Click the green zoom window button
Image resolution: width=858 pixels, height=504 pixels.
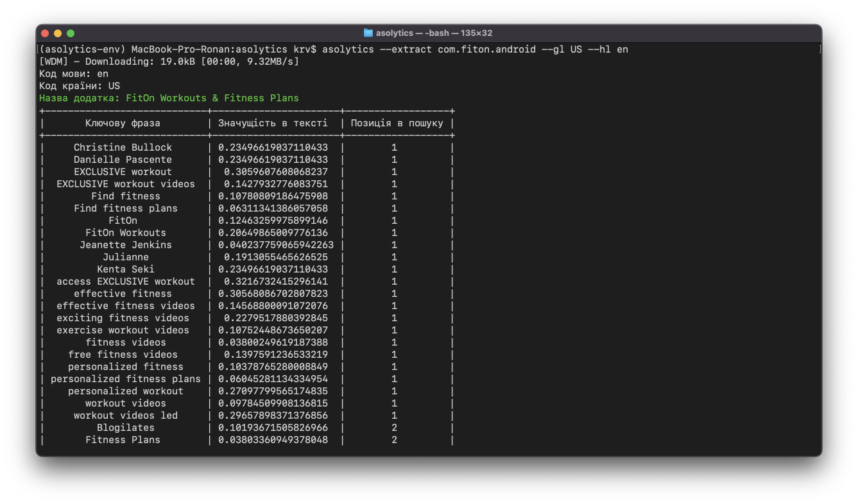pos(71,33)
